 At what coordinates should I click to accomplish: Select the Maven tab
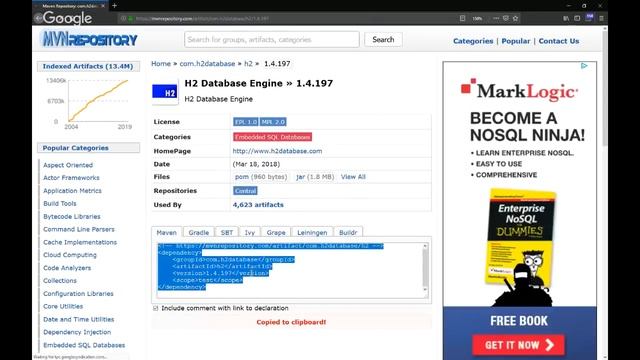167,232
